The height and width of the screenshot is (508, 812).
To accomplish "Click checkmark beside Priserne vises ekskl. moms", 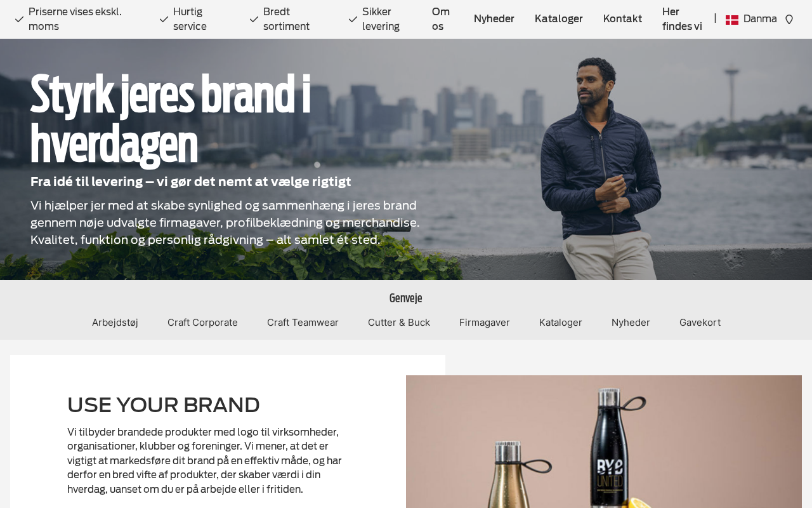I will pyautogui.click(x=20, y=20).
